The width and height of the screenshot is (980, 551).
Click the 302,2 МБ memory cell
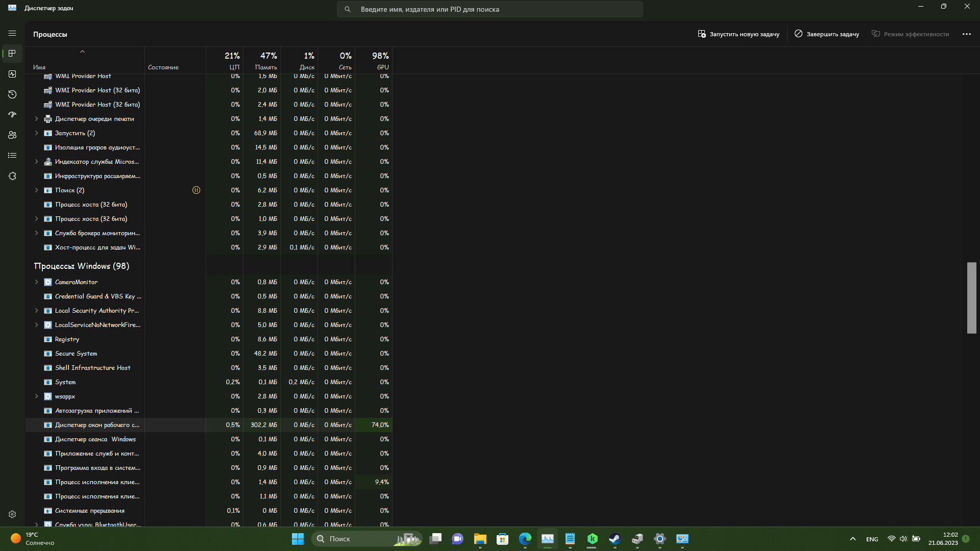pyautogui.click(x=262, y=425)
